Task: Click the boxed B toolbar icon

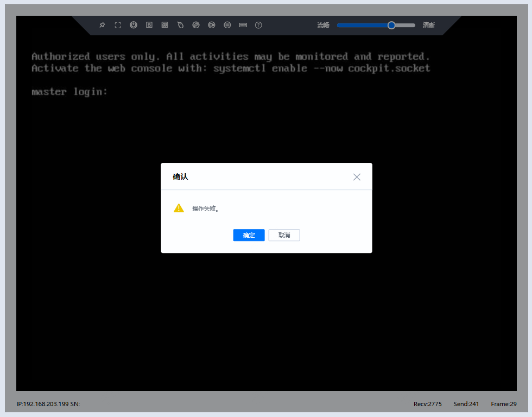Action: 149,25
